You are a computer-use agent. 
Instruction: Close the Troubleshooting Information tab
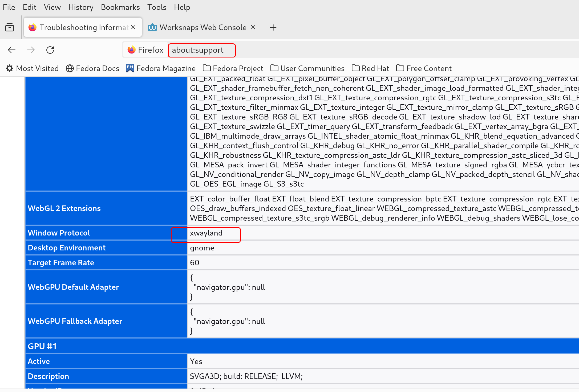coord(133,27)
